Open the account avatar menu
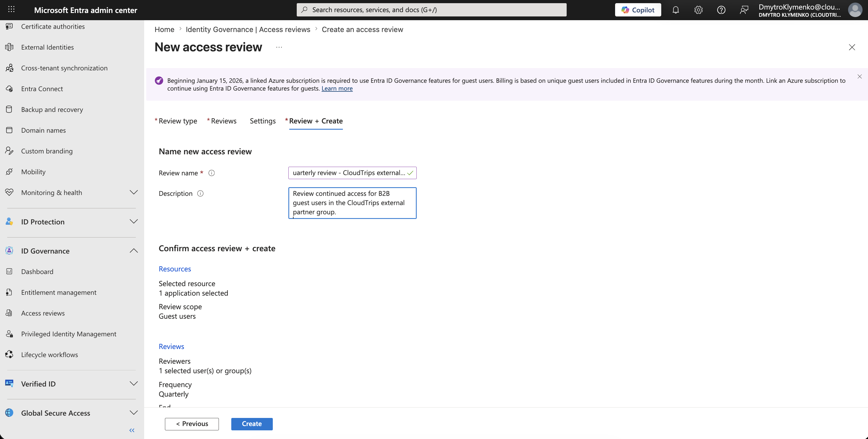The height and width of the screenshot is (439, 868). click(x=855, y=10)
